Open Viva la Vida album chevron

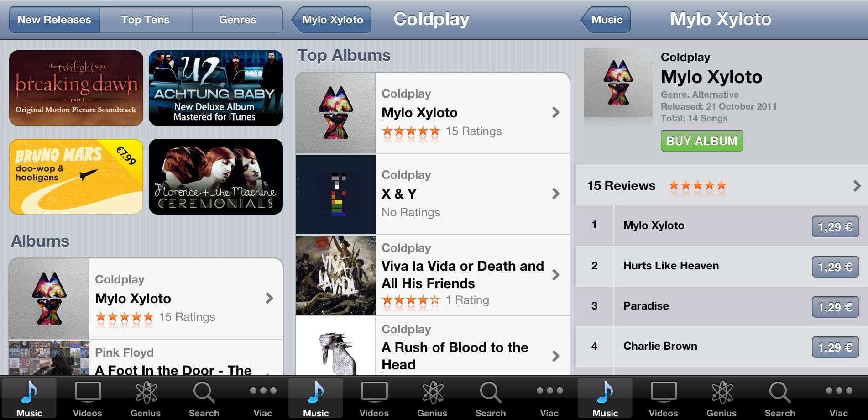tap(555, 275)
